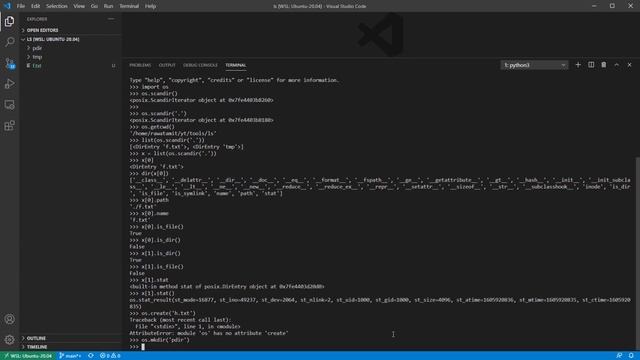Click the 'x[1].stat()' command line
Viewport: 640px width, 360px height.
[x=152, y=293]
